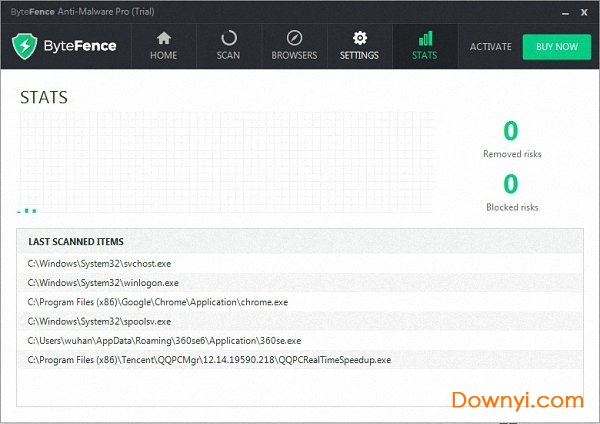Click the LAST SCANNED ITEMS header
600x424 pixels.
[76, 241]
